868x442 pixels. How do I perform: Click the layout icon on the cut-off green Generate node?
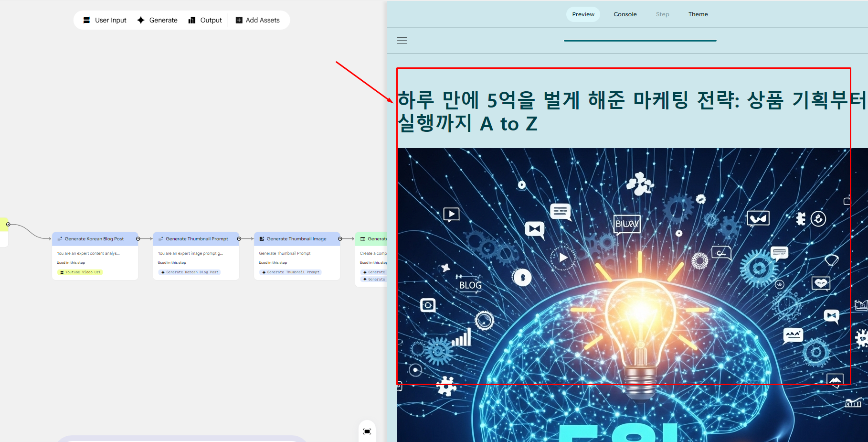pos(363,239)
